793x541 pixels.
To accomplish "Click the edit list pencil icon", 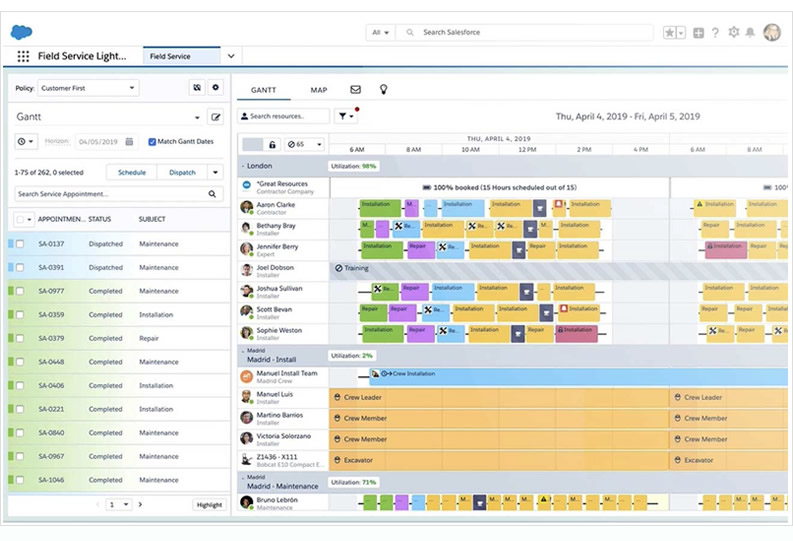I will pyautogui.click(x=215, y=117).
